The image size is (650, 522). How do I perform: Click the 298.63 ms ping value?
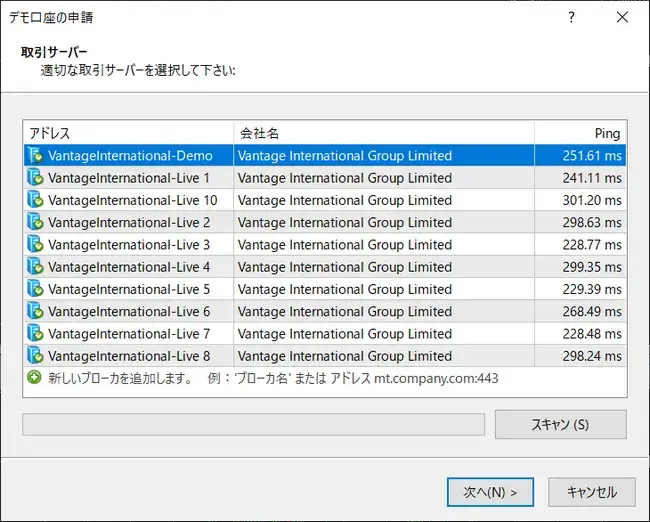click(592, 222)
